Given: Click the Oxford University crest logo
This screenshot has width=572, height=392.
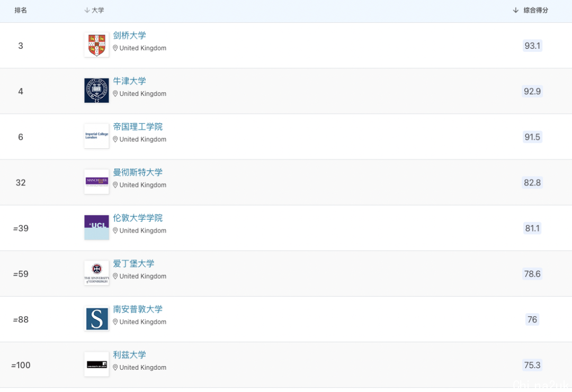Looking at the screenshot, I should (x=97, y=90).
